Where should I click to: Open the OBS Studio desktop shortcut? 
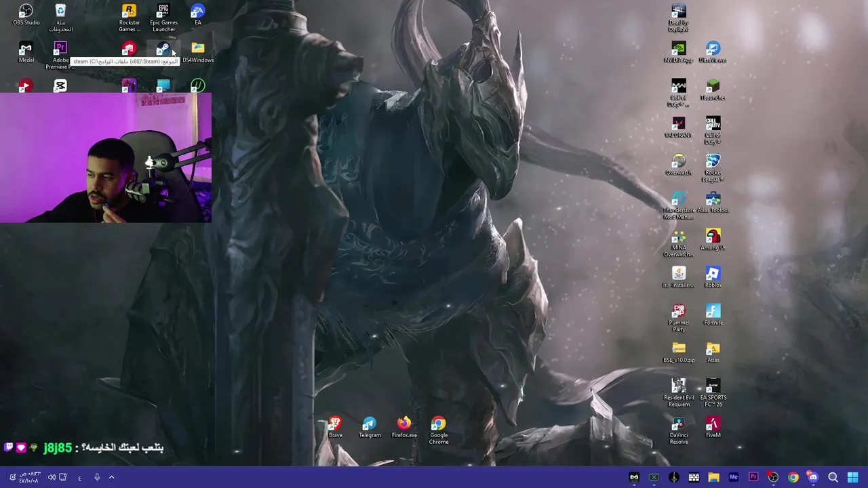coord(26,15)
